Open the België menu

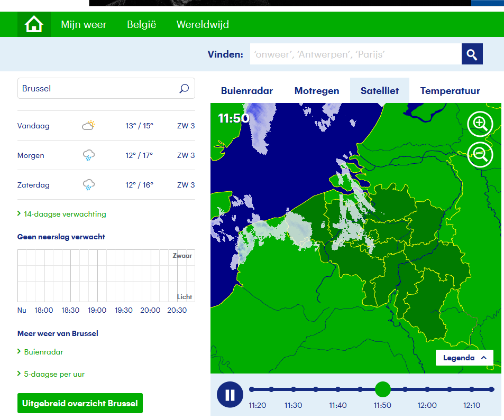(x=141, y=24)
